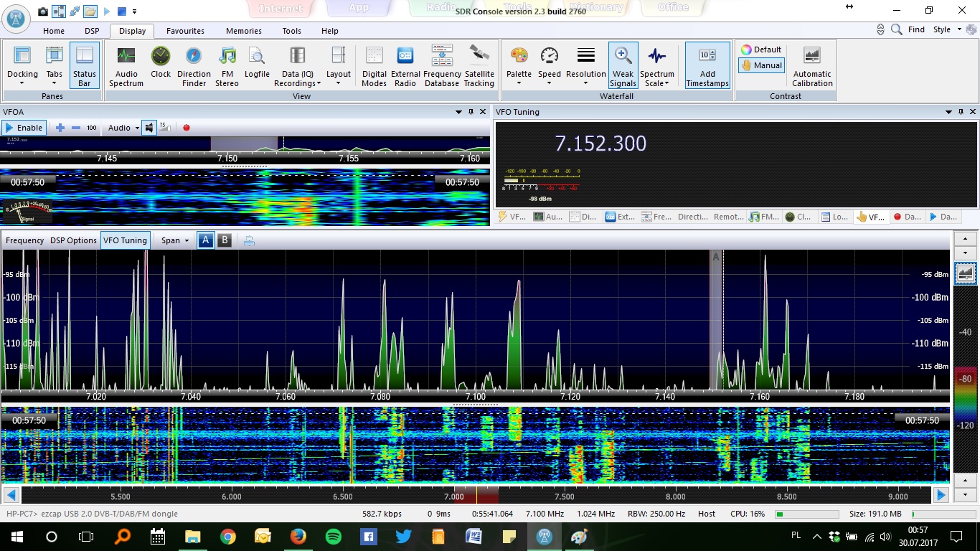The image size is (980, 551).
Task: Open the Palette dropdown
Action: tap(519, 66)
